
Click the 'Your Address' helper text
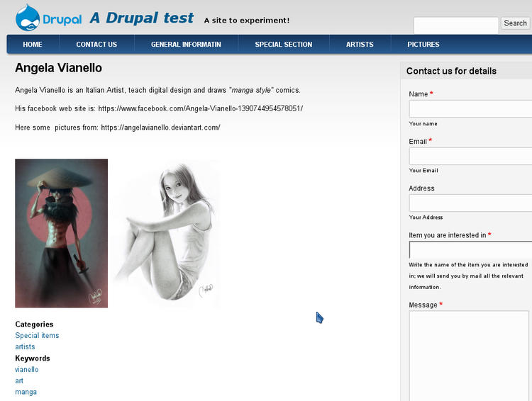[426, 218]
